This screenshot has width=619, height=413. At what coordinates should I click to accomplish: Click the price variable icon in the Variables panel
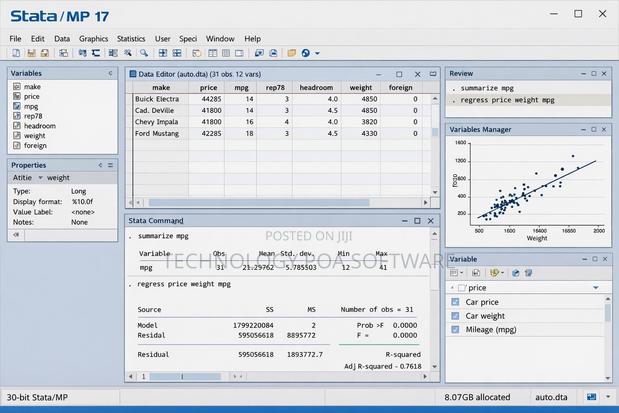(17, 96)
